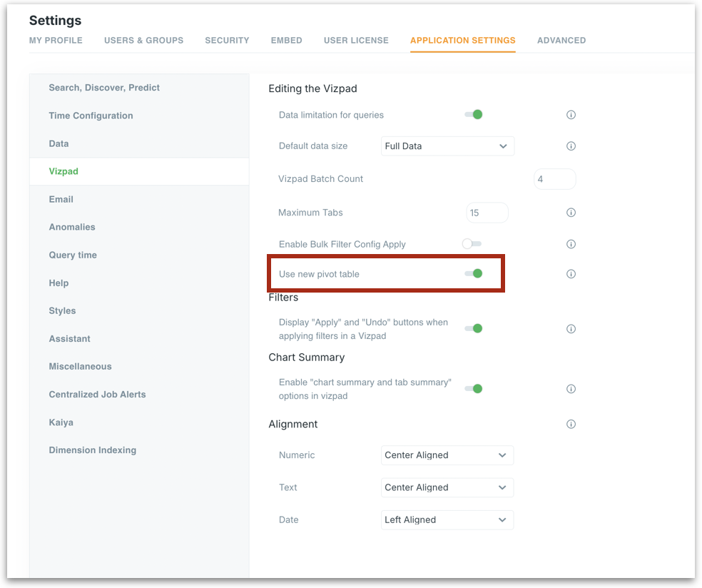This screenshot has height=588, width=702.
Task: Open Dimension Indexing settings section
Action: tap(92, 450)
